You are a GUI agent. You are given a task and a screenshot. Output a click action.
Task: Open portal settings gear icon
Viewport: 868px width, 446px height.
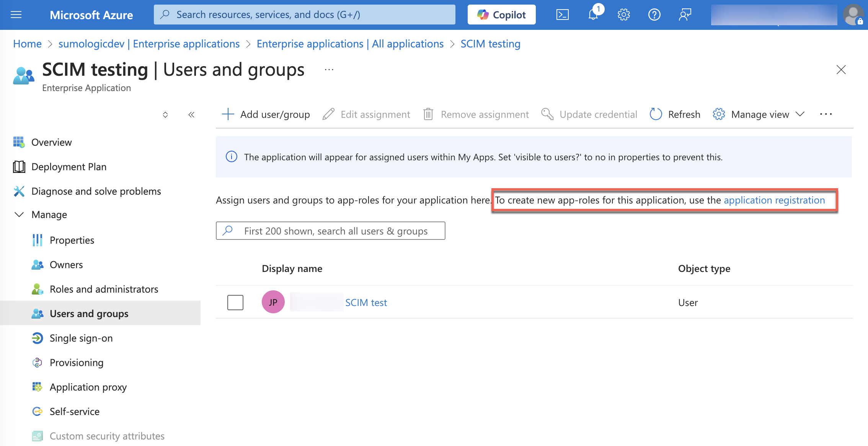pyautogui.click(x=623, y=15)
